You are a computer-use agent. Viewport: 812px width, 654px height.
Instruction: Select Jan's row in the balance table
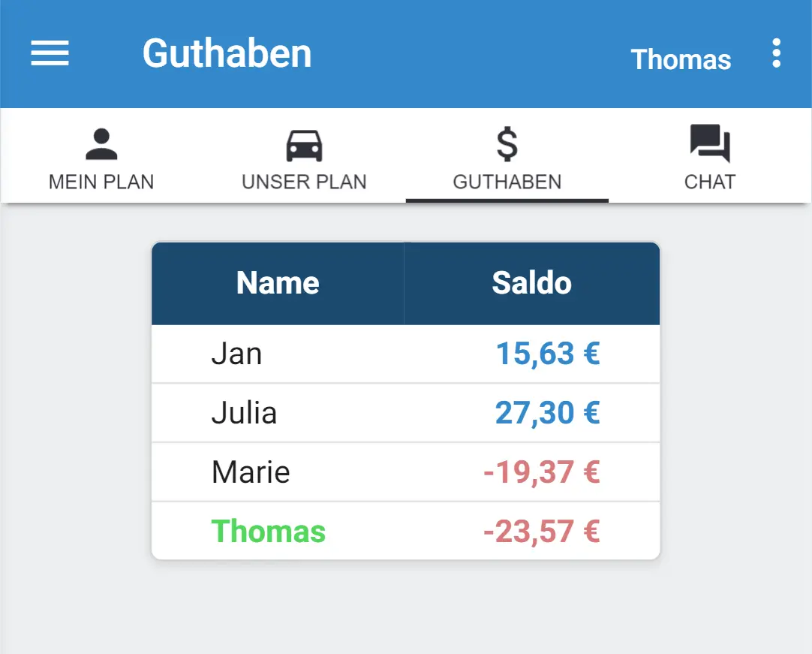click(x=405, y=353)
